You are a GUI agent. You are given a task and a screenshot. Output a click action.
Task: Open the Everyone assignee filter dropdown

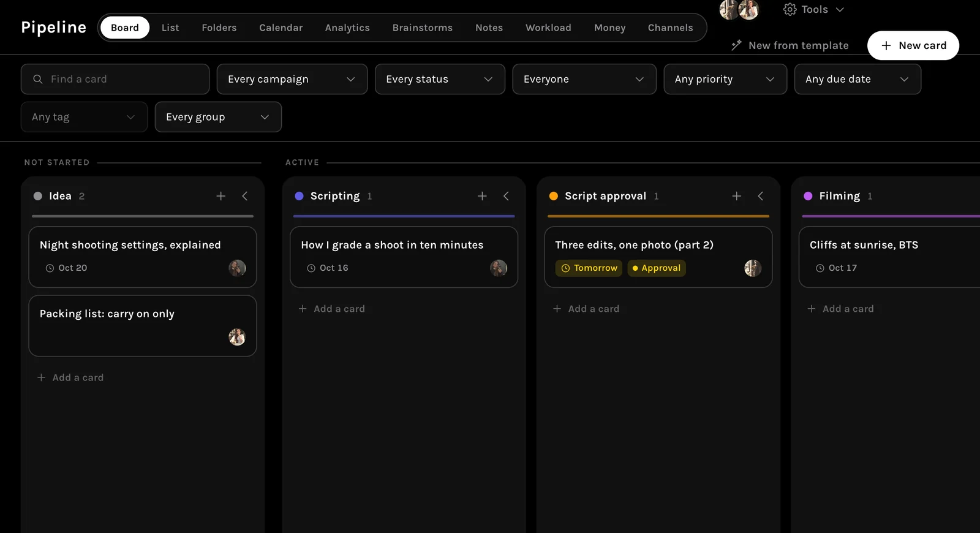[584, 79]
